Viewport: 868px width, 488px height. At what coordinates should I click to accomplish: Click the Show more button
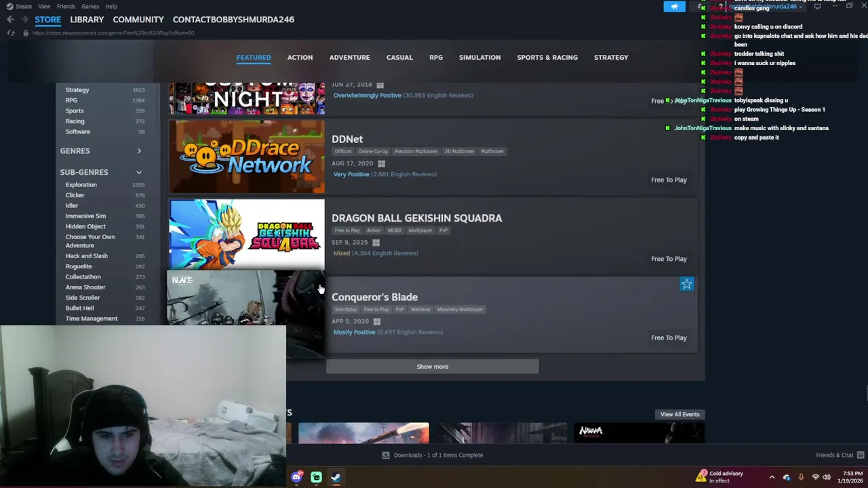[432, 367]
